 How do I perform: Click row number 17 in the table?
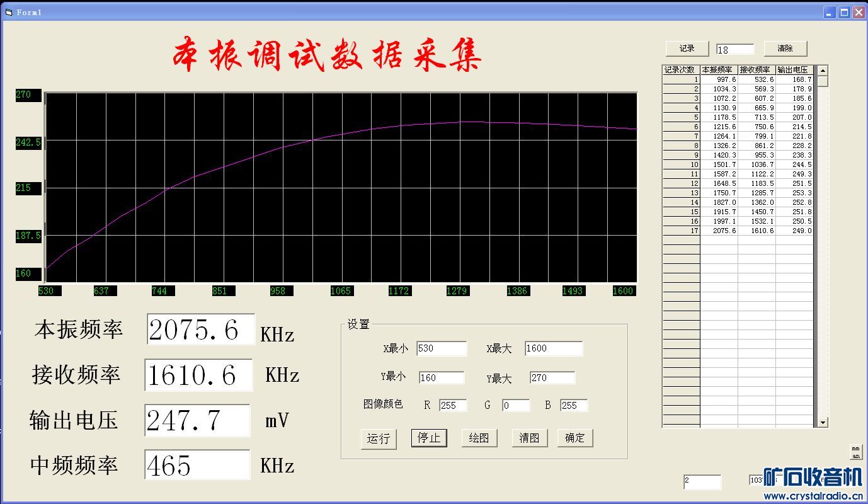(x=681, y=231)
